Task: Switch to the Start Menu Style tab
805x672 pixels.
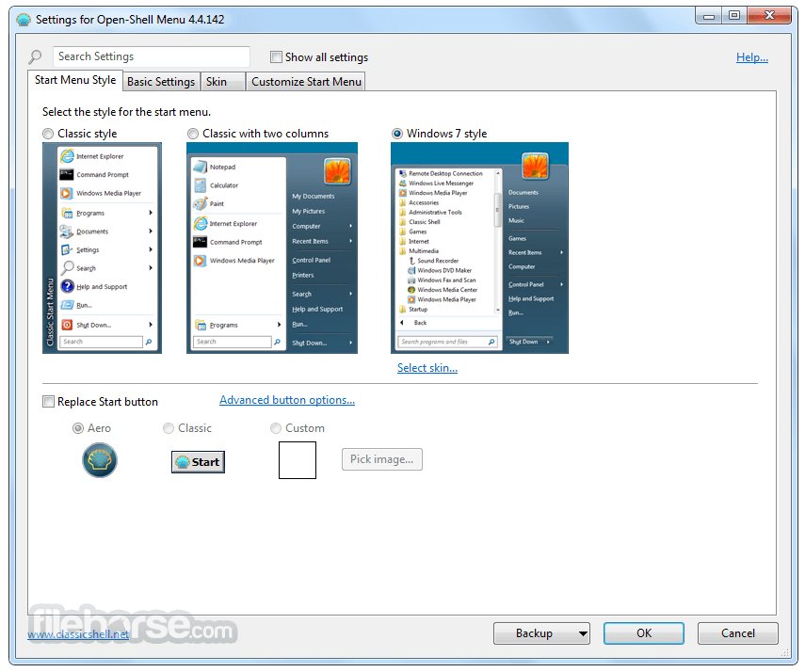Action: point(75,80)
